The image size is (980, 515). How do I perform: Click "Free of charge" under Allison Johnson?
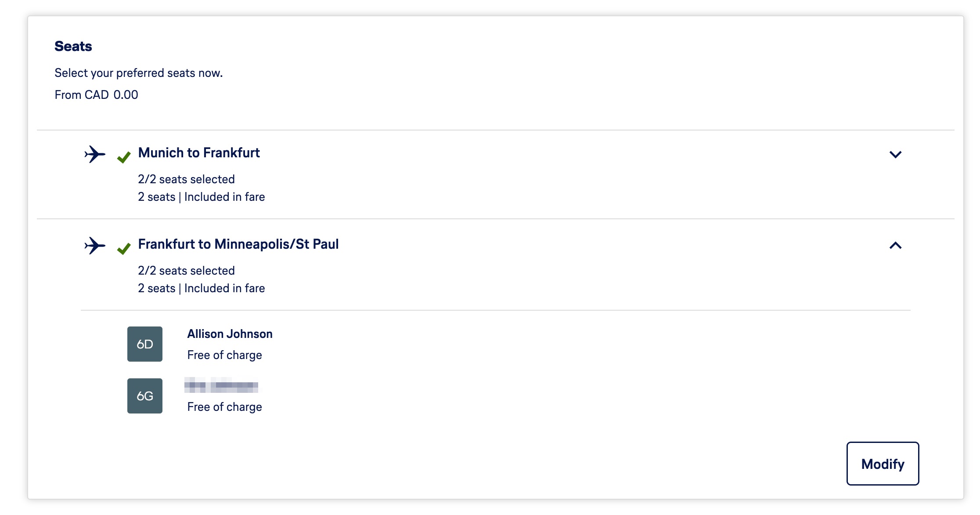[224, 355]
